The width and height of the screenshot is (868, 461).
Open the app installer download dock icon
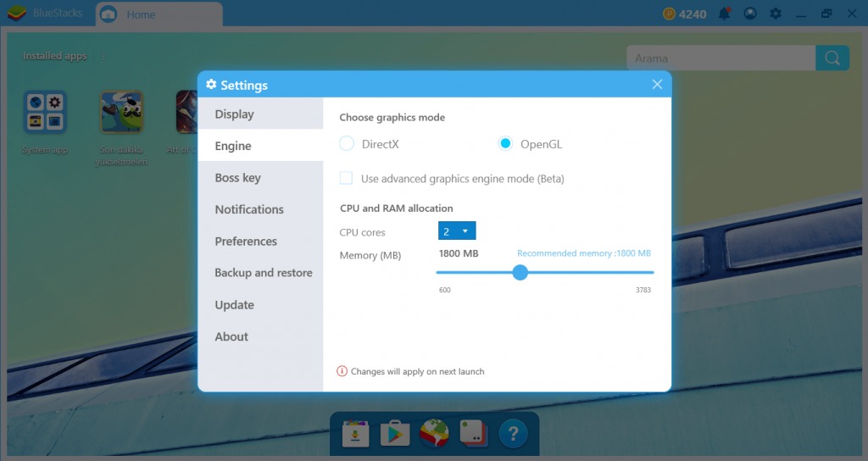pyautogui.click(x=355, y=433)
